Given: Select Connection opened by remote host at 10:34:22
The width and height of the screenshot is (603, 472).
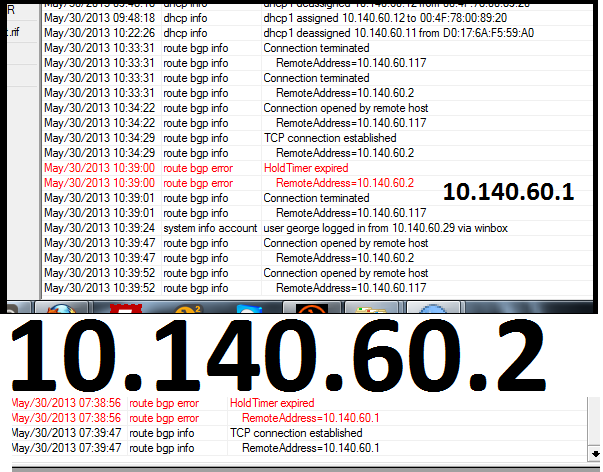Looking at the screenshot, I should [x=345, y=108].
